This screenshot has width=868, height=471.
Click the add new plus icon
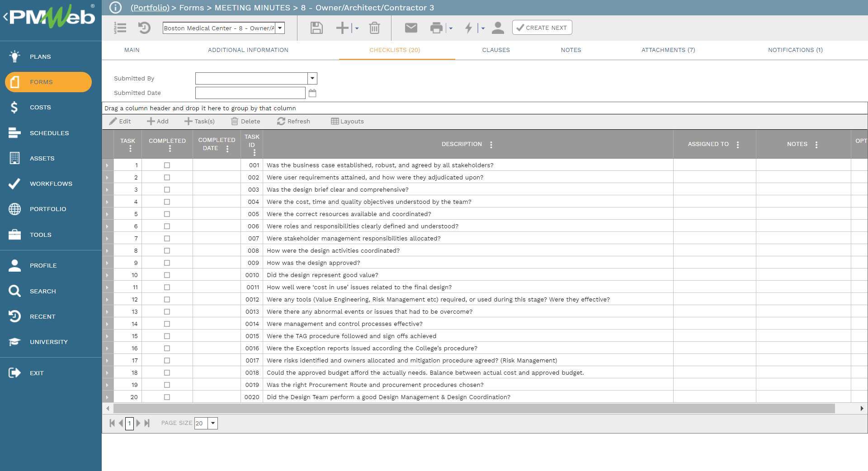(343, 28)
